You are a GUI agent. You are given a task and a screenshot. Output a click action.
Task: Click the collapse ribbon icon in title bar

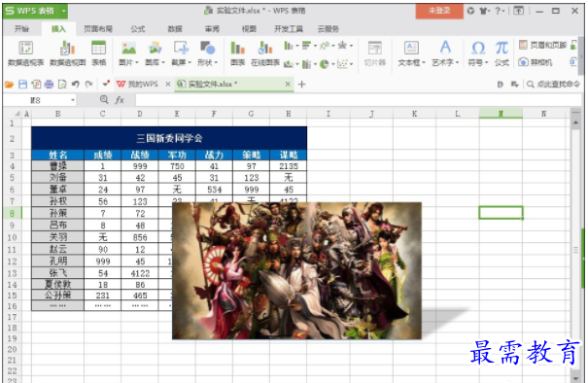click(519, 11)
